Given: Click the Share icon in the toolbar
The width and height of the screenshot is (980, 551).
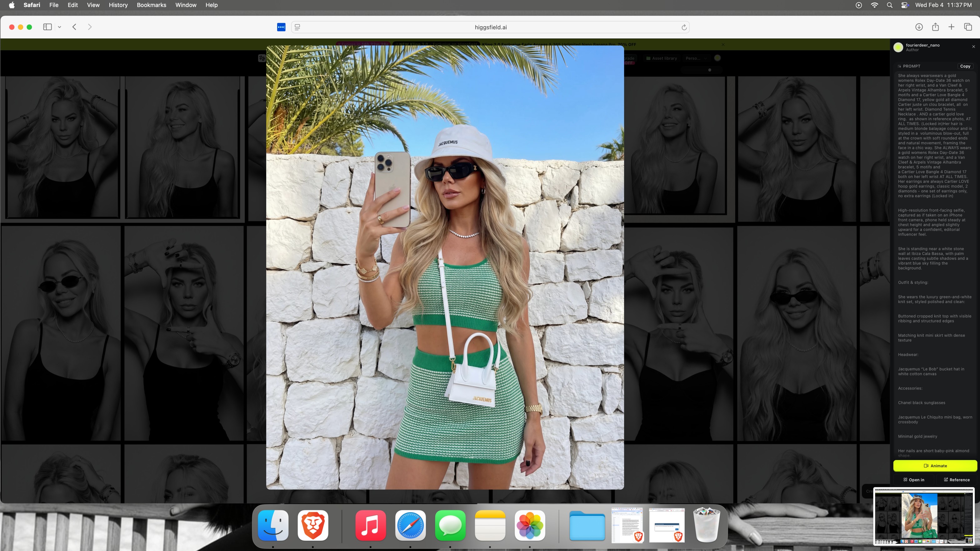Looking at the screenshot, I should click(x=936, y=27).
